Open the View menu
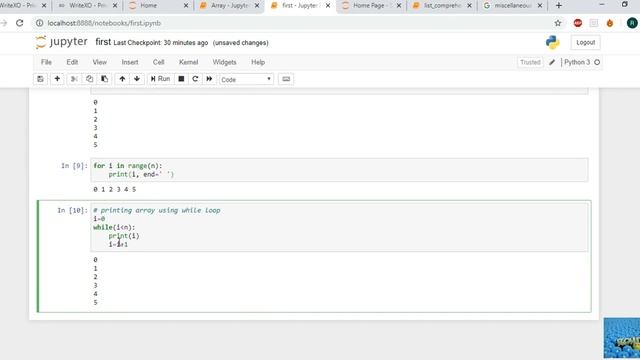The width and height of the screenshot is (640, 360). click(100, 62)
